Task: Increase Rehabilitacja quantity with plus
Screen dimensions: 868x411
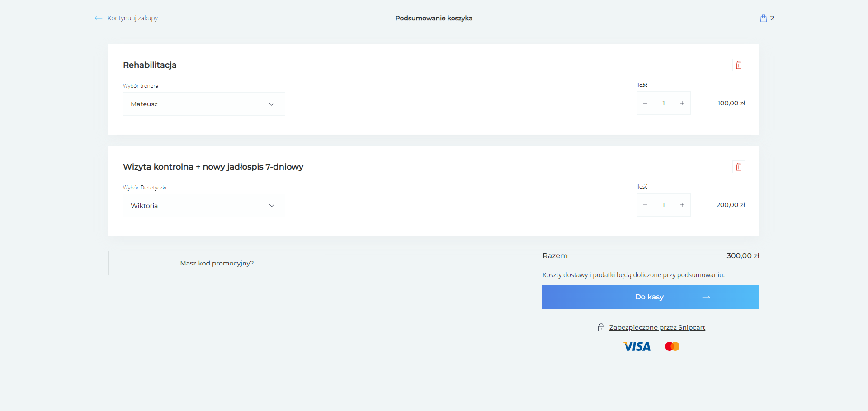Action: click(x=682, y=103)
